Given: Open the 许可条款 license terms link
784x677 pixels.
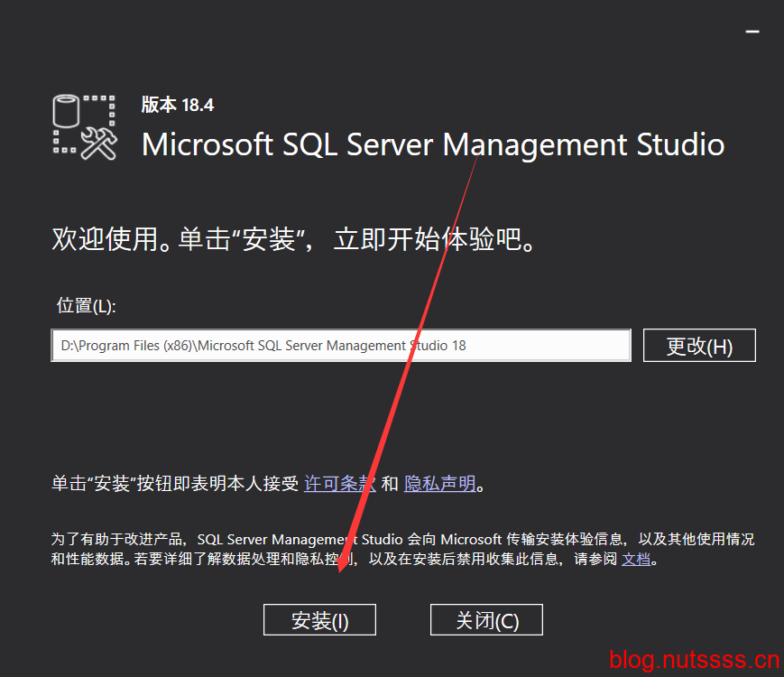Looking at the screenshot, I should click(x=340, y=483).
